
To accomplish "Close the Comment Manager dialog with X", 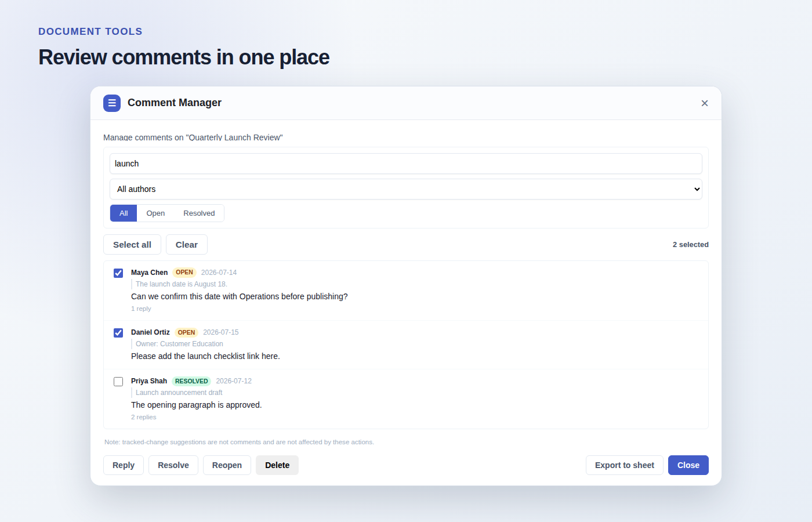I will [x=705, y=103].
